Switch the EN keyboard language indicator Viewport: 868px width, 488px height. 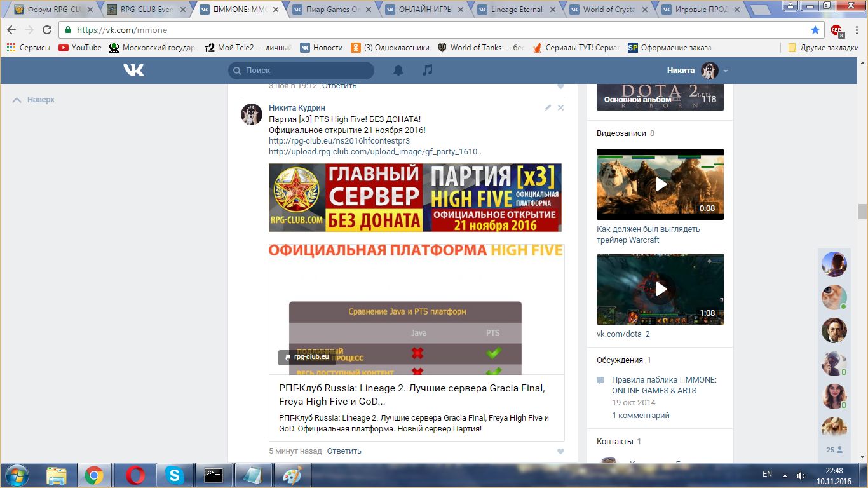(x=767, y=474)
